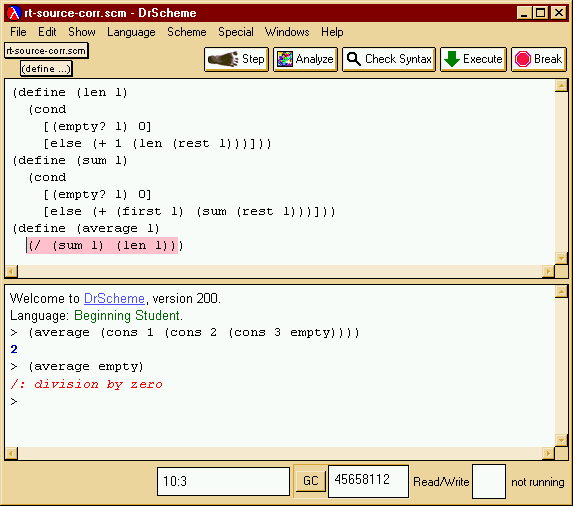The image size is (573, 506).
Task: Click the lambda icon in title bar
Action: click(14, 13)
